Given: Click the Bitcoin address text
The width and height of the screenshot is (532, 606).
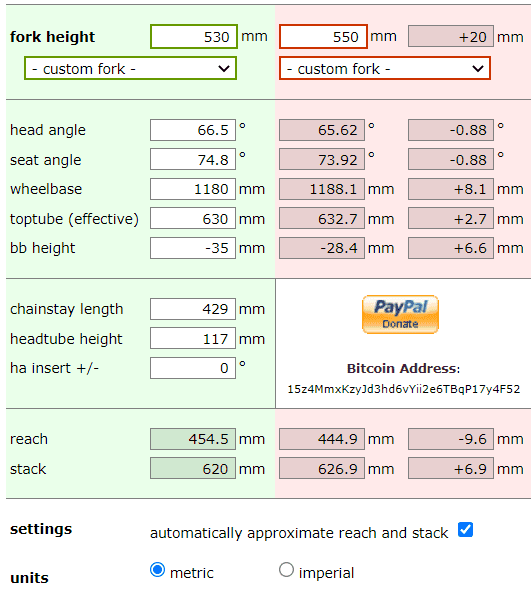Looking at the screenshot, I should coord(403,389).
